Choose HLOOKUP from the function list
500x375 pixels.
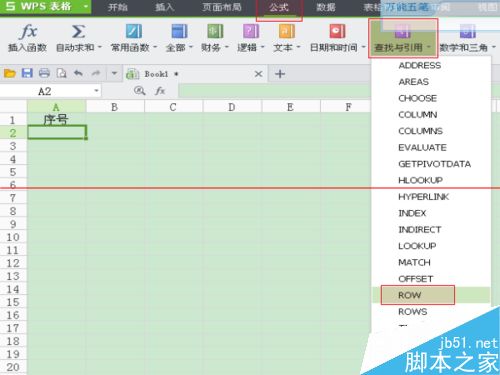431,180
